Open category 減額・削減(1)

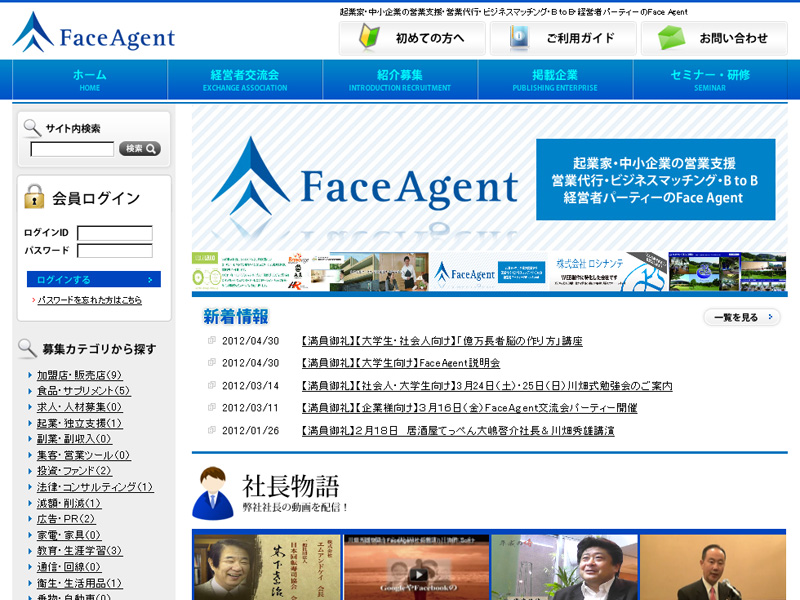click(x=69, y=503)
